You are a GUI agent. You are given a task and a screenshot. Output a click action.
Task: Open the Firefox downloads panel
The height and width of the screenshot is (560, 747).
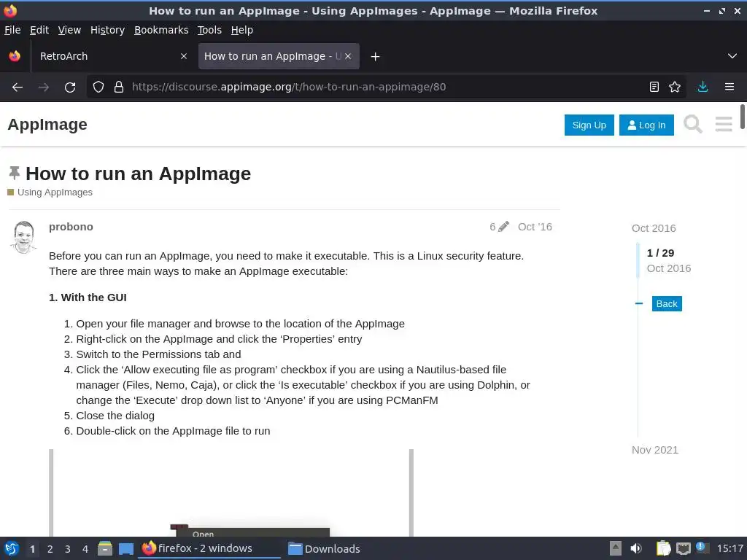tap(703, 87)
